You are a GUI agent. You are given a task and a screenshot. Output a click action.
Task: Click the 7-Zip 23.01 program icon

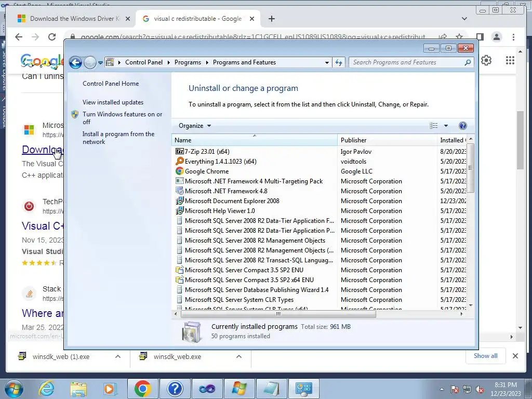(179, 151)
